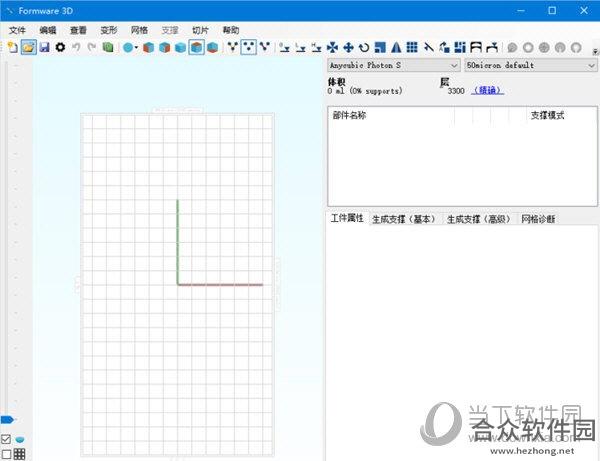Click the toolbar 3x3 array grid icon
Screen dimensions: 600x461
pos(412,47)
